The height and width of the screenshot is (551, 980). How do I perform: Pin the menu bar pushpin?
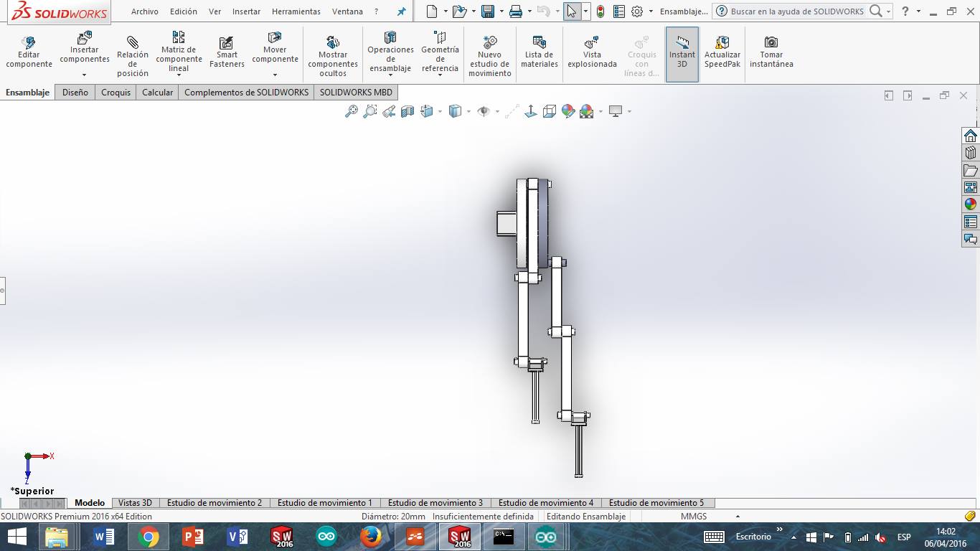402,11
